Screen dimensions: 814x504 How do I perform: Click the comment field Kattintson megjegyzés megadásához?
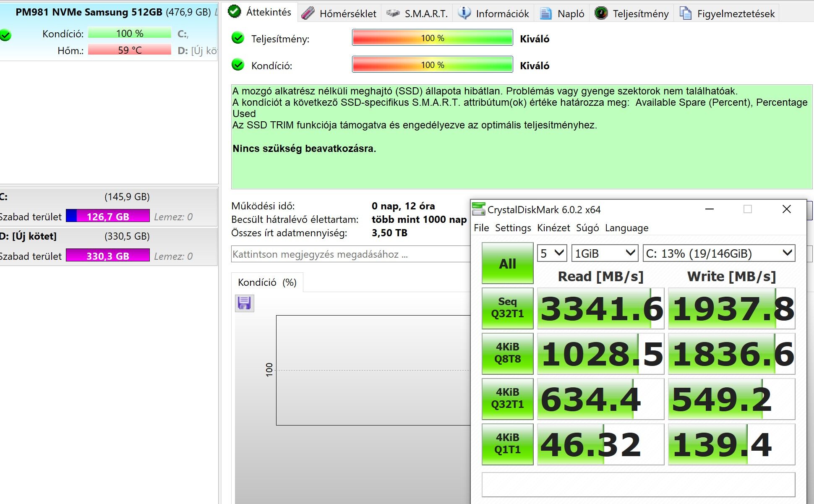(x=351, y=254)
